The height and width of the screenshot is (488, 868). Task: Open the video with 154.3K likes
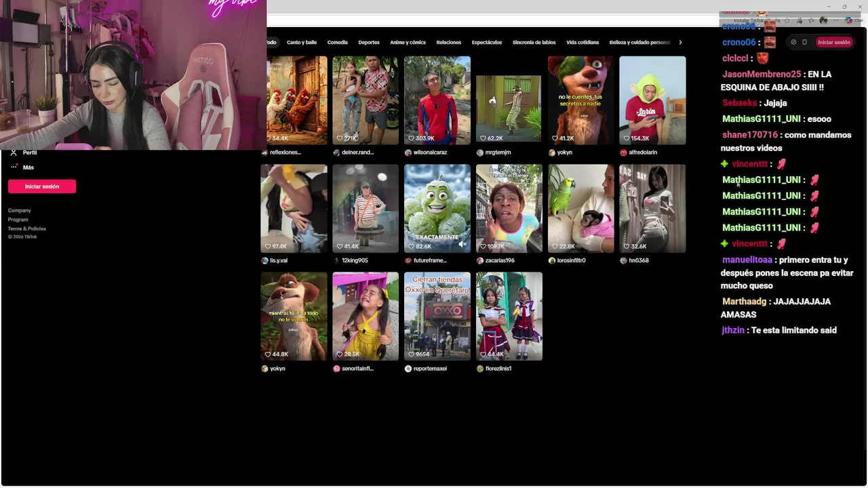652,100
